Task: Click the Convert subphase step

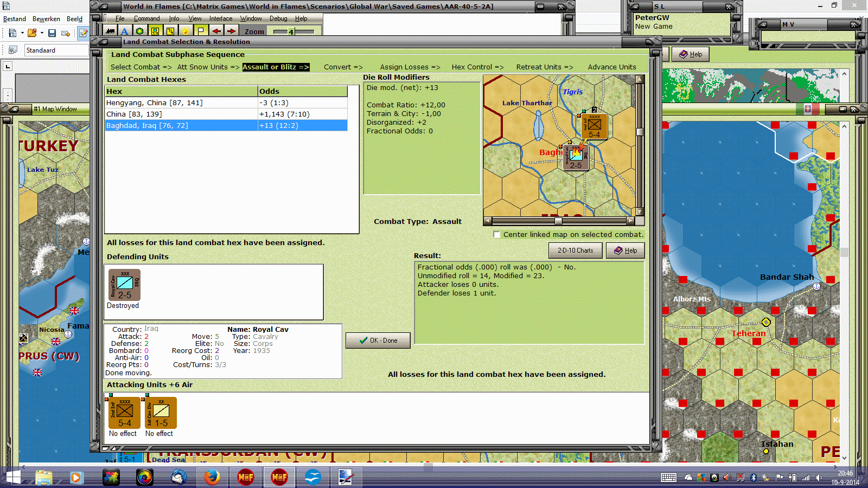Action: [343, 67]
